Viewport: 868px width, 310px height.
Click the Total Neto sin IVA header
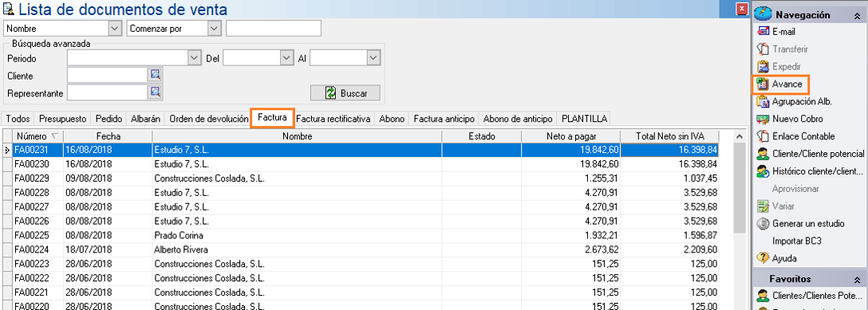point(670,136)
